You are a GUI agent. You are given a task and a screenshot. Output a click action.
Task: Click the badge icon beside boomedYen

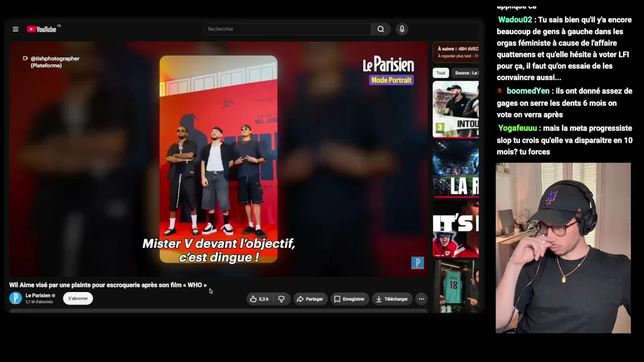point(500,91)
